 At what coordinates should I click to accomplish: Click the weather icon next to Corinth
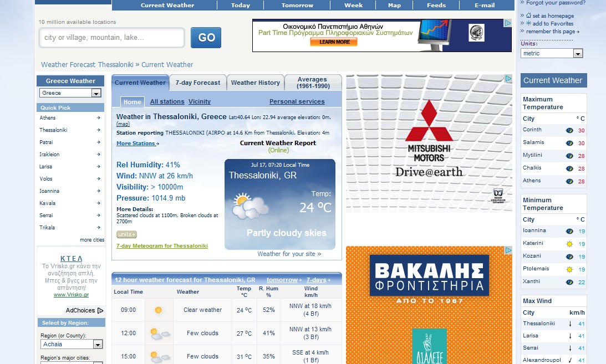coord(569,131)
